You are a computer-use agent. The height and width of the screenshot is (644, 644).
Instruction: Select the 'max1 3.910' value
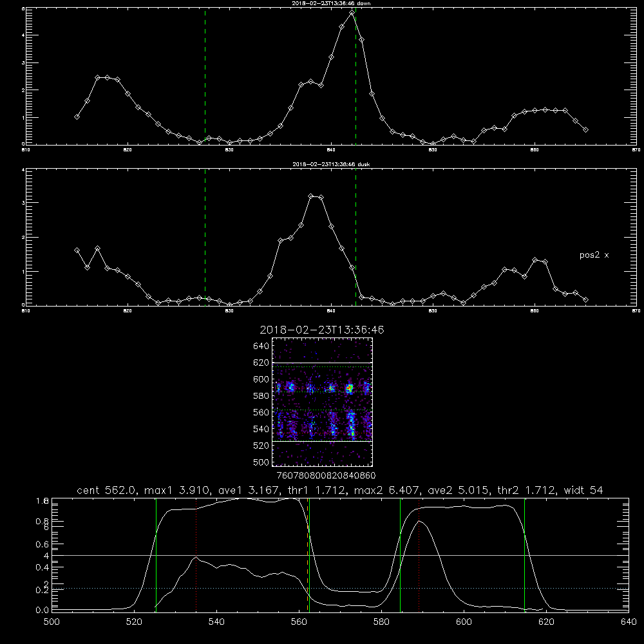point(178,490)
